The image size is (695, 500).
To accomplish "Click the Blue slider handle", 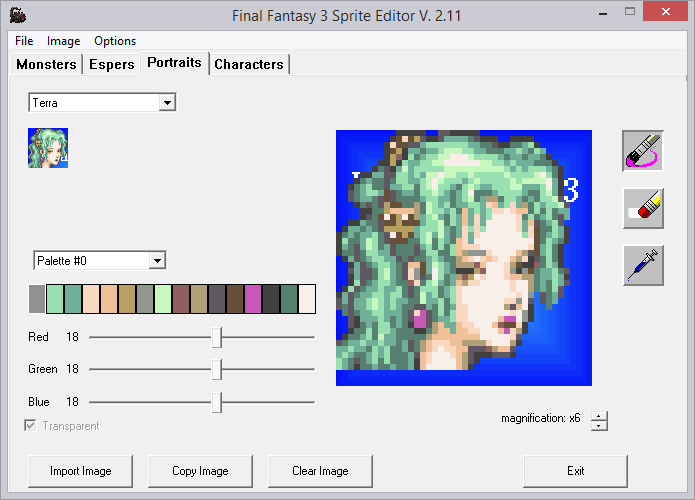I will click(216, 402).
